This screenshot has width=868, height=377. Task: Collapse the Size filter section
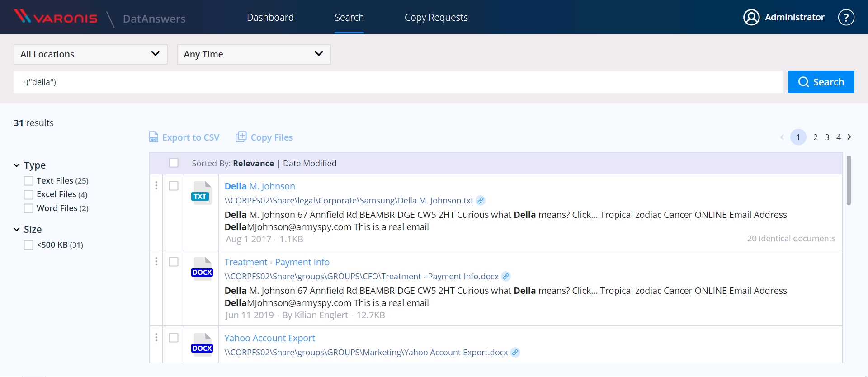pyautogui.click(x=17, y=230)
